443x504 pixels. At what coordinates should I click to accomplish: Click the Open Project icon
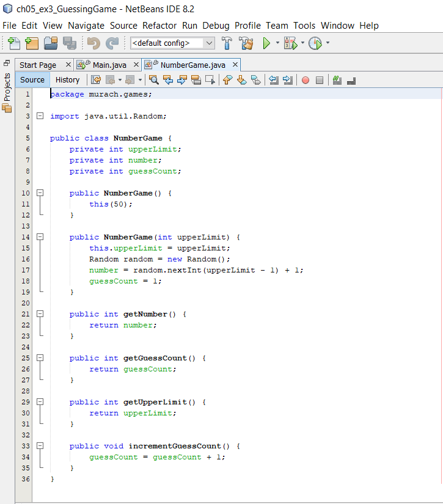pos(51,43)
